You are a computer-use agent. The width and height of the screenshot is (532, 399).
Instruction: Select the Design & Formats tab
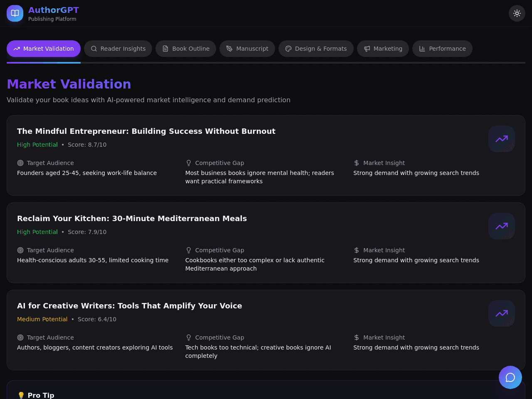tap(316, 49)
